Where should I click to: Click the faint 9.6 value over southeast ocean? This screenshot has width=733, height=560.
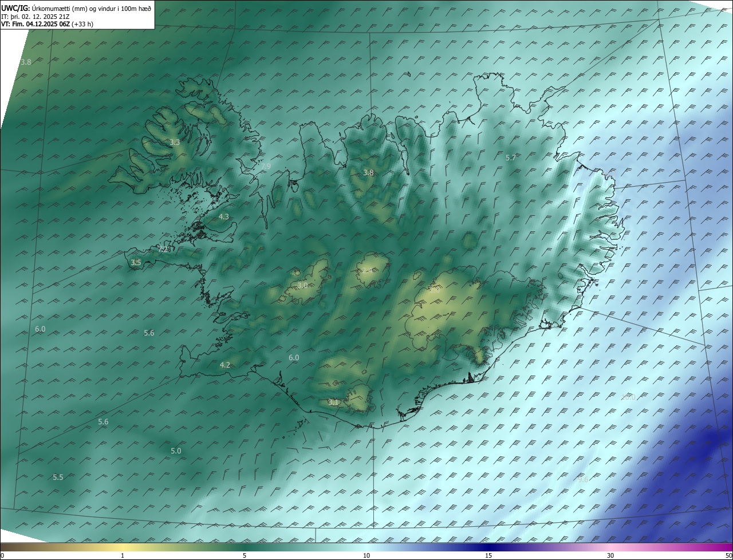point(583,480)
